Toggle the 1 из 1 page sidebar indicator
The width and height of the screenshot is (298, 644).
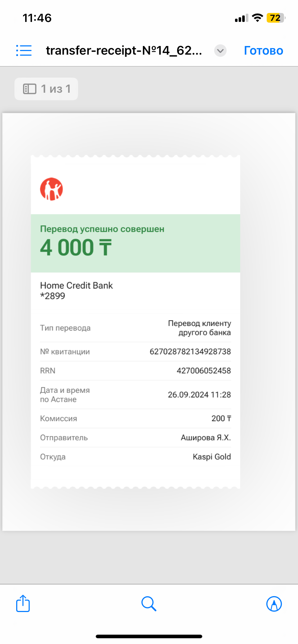point(46,89)
